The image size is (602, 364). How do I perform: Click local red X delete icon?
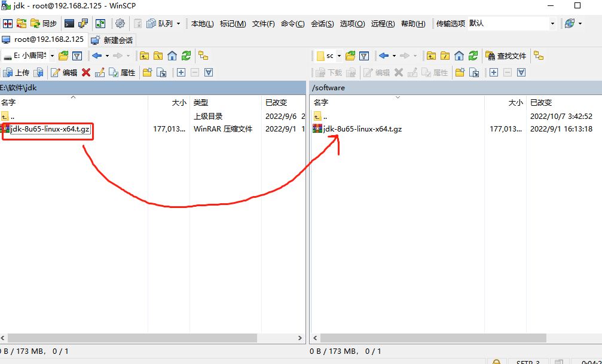coord(86,72)
